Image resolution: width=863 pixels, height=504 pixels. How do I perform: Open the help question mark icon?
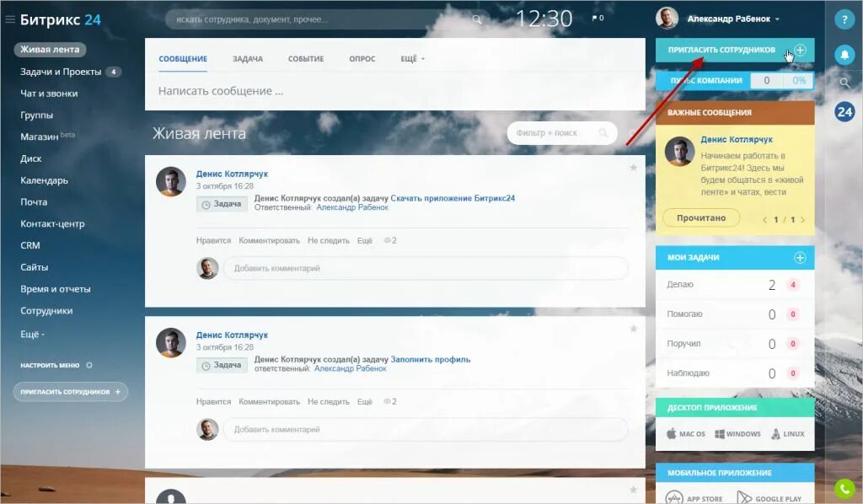[x=844, y=19]
